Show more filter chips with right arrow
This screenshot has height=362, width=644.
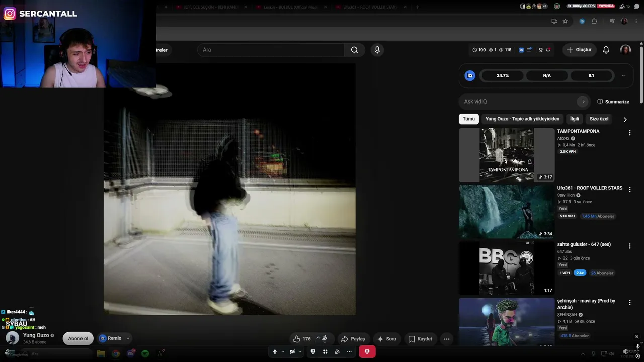[625, 119]
